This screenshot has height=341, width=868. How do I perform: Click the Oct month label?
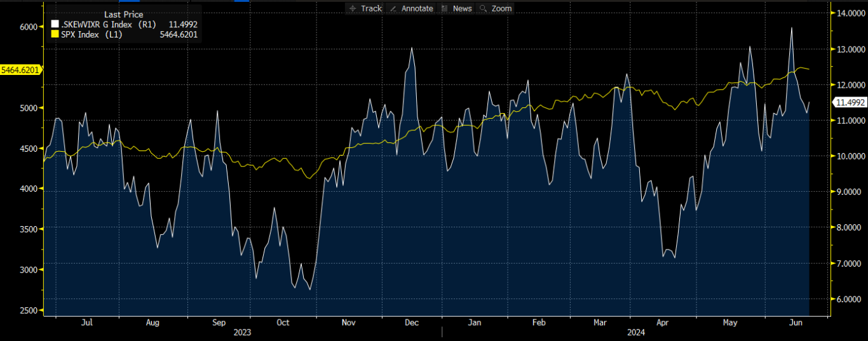coord(283,323)
